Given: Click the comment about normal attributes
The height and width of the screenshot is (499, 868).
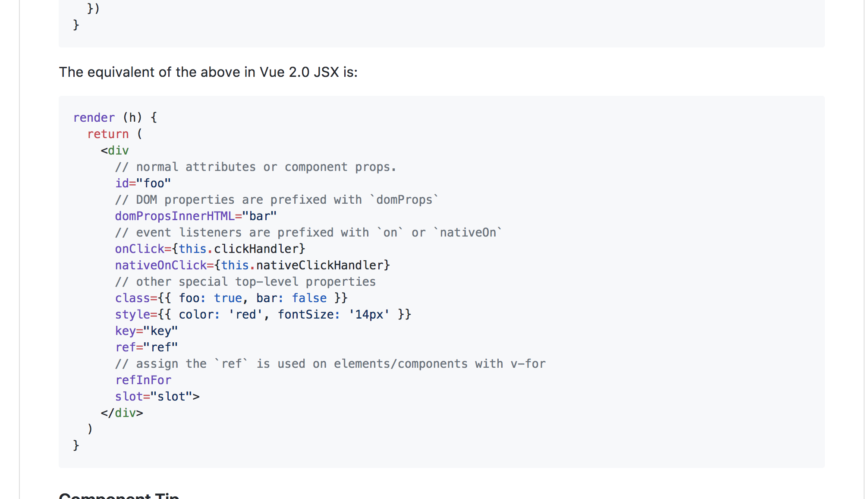Looking at the screenshot, I should click(256, 167).
